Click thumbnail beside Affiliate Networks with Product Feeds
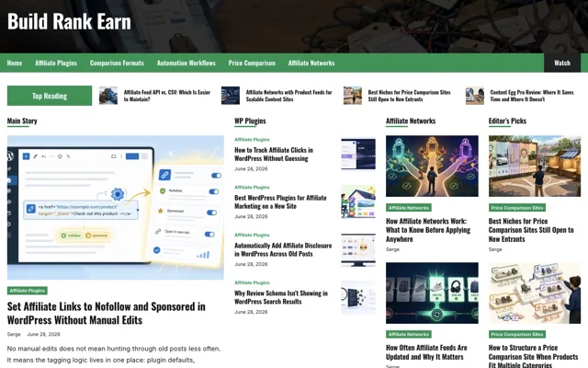Viewport: 588px width, 368px height. click(x=231, y=96)
